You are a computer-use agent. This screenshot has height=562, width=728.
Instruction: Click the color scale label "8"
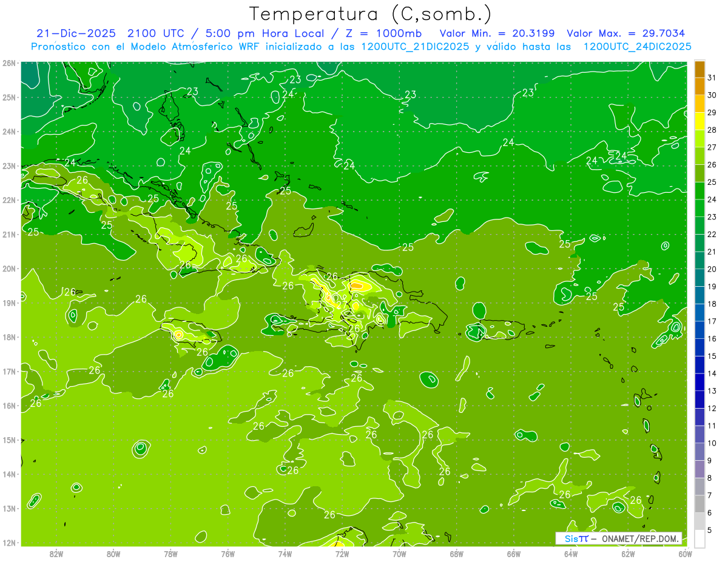coord(710,478)
